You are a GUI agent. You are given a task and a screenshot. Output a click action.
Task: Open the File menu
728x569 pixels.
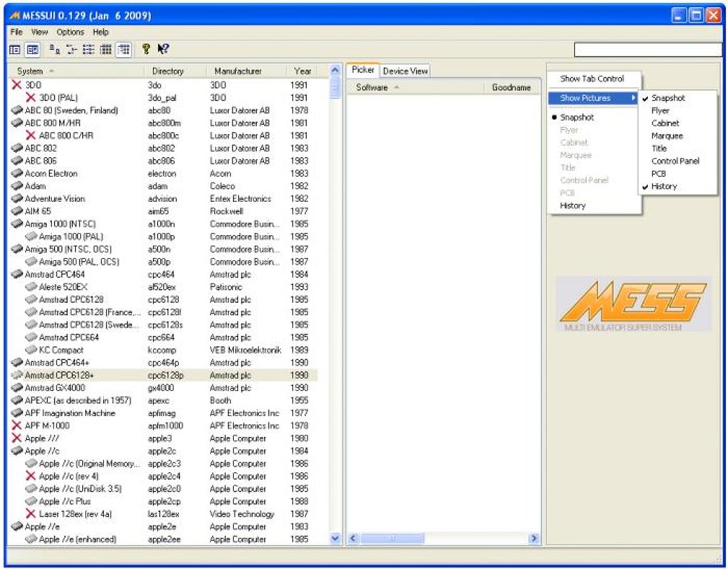(x=16, y=32)
